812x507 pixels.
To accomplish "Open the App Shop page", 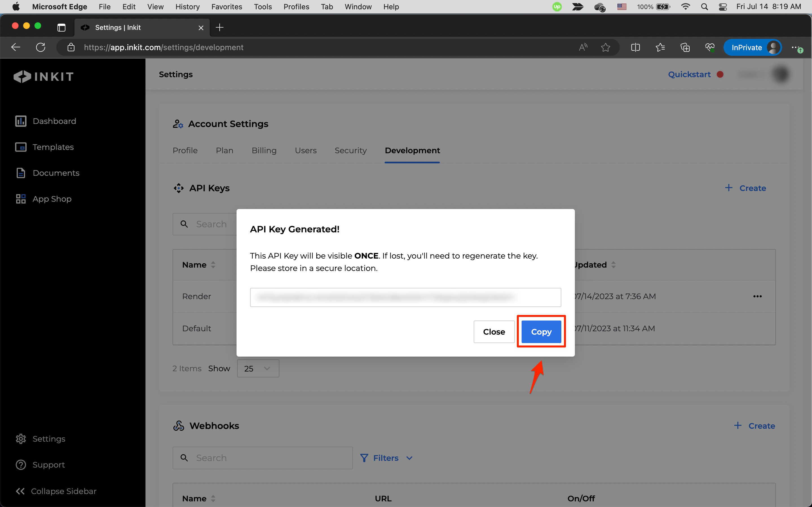I will (x=52, y=199).
